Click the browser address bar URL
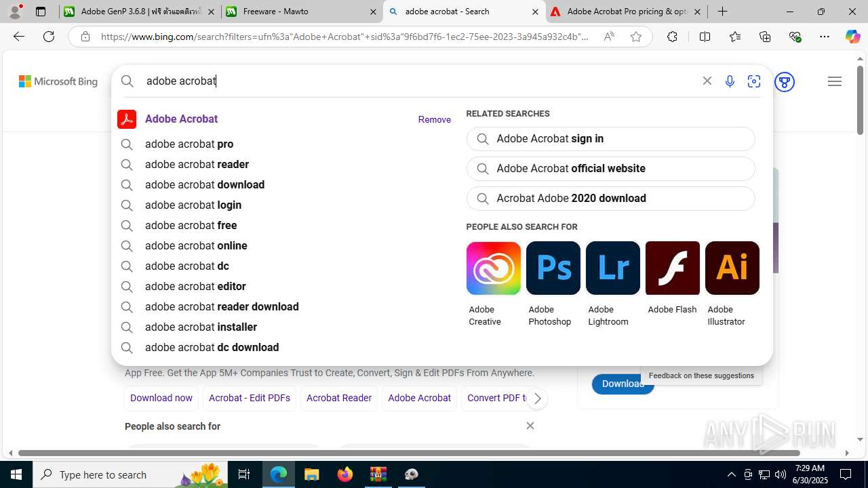The width and height of the screenshot is (868, 488). click(x=344, y=37)
